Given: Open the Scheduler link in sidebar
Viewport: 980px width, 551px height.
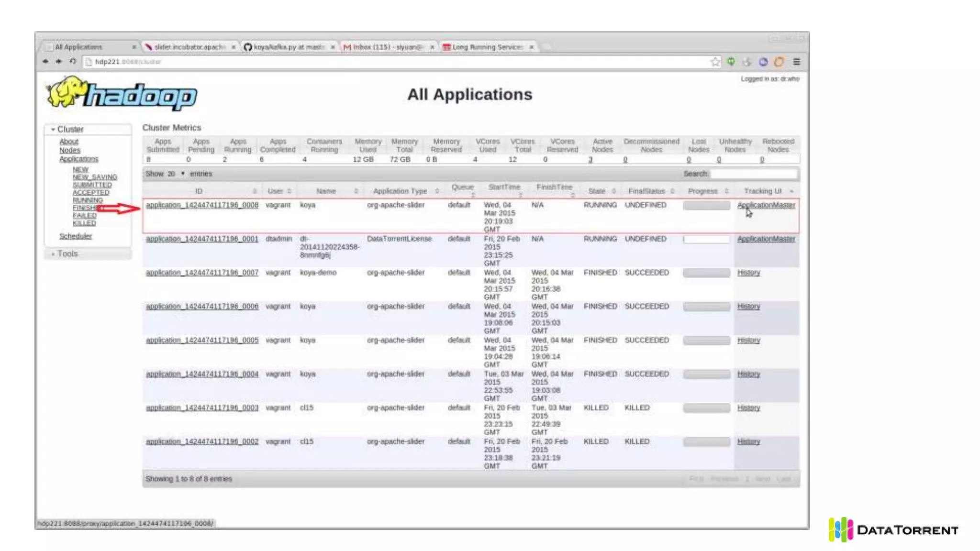Looking at the screenshot, I should point(75,236).
